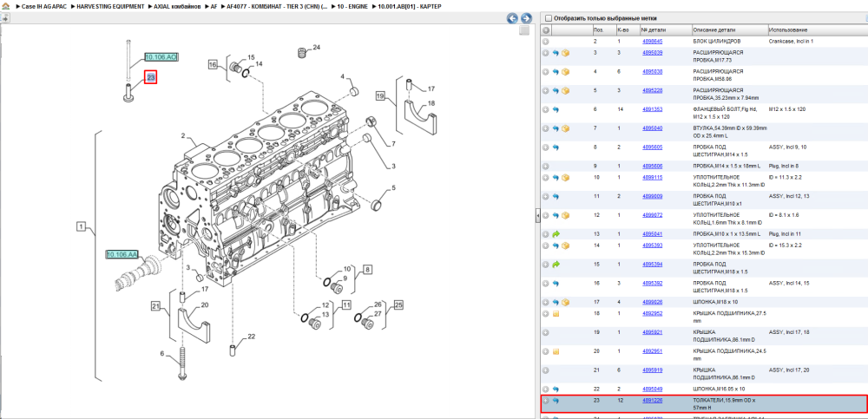
Task: Open part number link 4891353
Action: 652,109
